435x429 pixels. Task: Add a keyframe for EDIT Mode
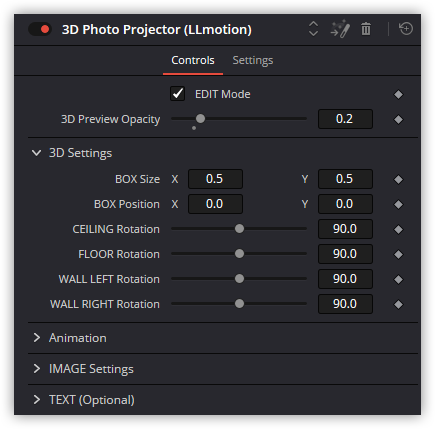tap(398, 94)
